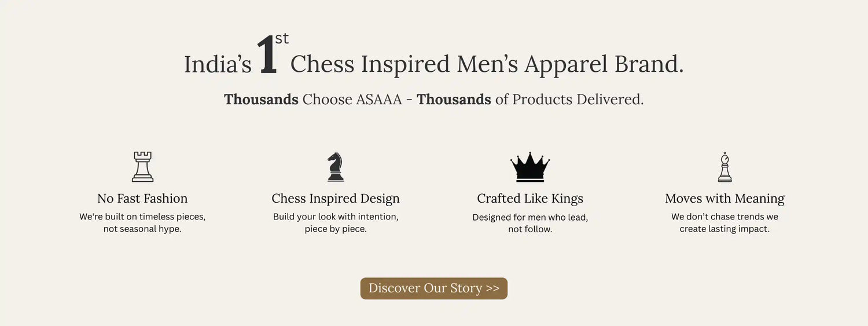Open the Discover Our Story button
868x326 pixels.
coord(434,288)
